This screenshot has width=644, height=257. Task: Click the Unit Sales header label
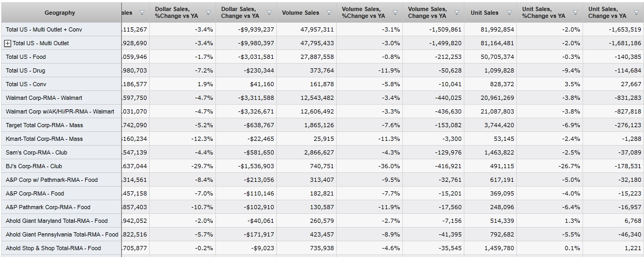484,13
